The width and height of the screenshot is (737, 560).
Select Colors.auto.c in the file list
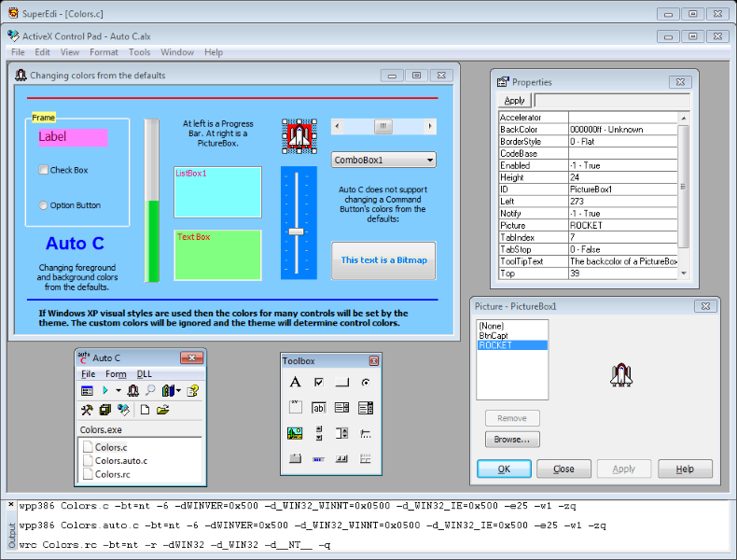click(120, 461)
